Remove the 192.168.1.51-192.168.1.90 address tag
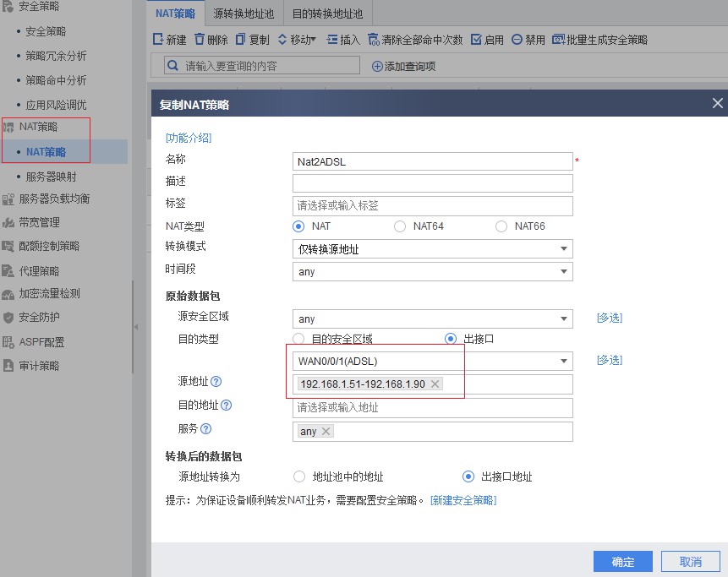 point(435,384)
